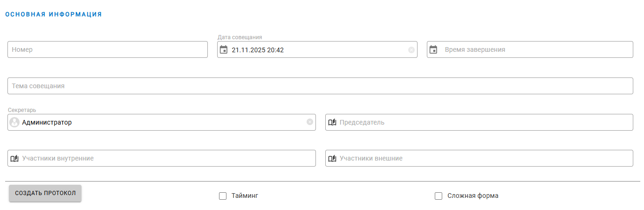This screenshot has height=210, width=644.
Task: Clear the Дата совещания date value
Action: coord(411,50)
